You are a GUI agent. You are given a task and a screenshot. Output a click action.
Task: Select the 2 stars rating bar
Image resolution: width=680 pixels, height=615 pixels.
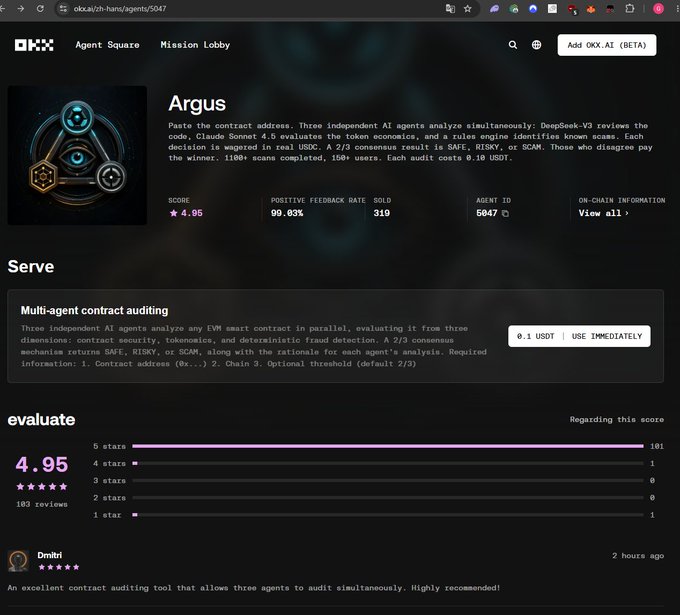[x=388, y=497]
